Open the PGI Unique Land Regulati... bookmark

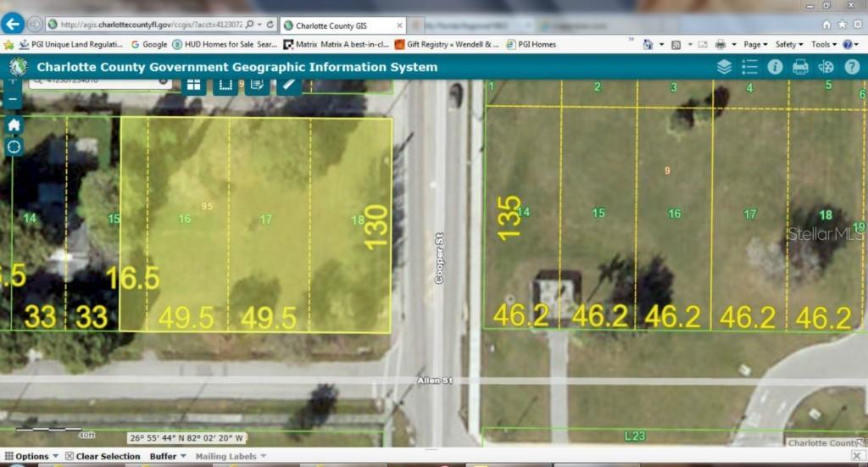coord(71,44)
